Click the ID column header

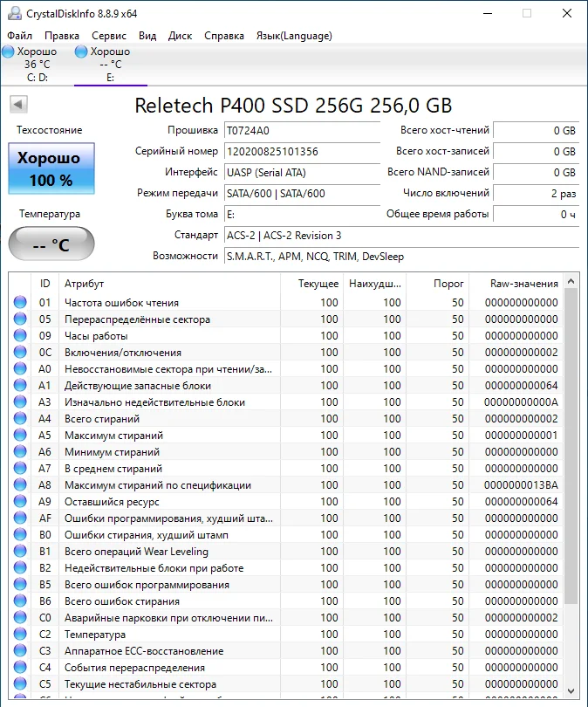44,284
